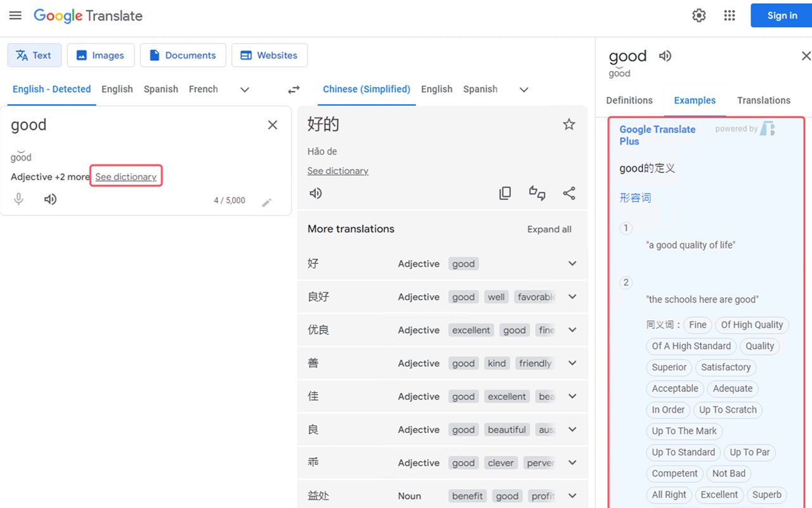Select Chinese (Simplified) target language
812x508 pixels.
click(367, 90)
